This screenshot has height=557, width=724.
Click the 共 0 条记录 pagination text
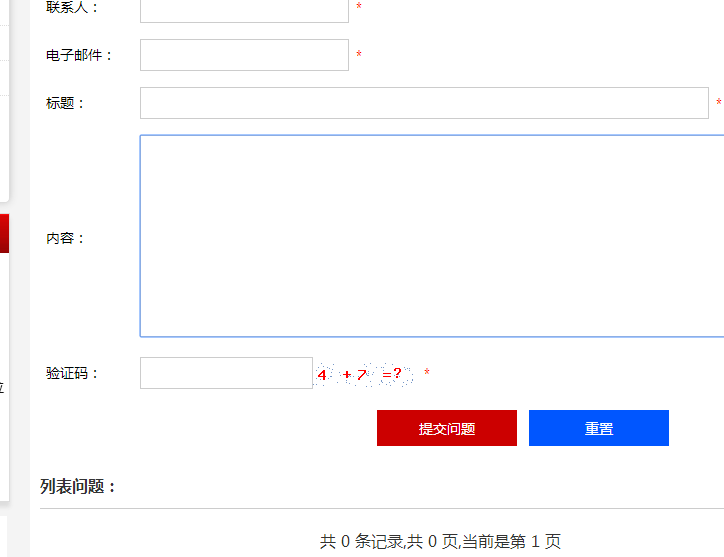pyautogui.click(x=440, y=541)
